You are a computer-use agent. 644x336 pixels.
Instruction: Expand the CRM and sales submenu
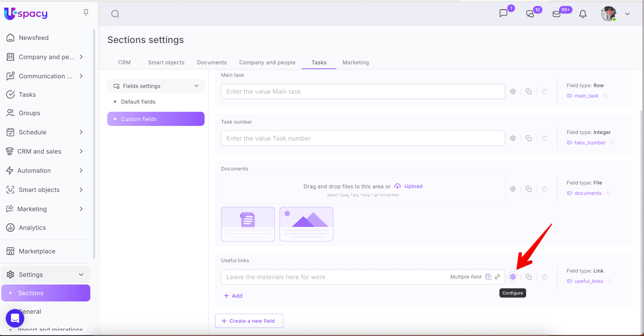(x=81, y=151)
